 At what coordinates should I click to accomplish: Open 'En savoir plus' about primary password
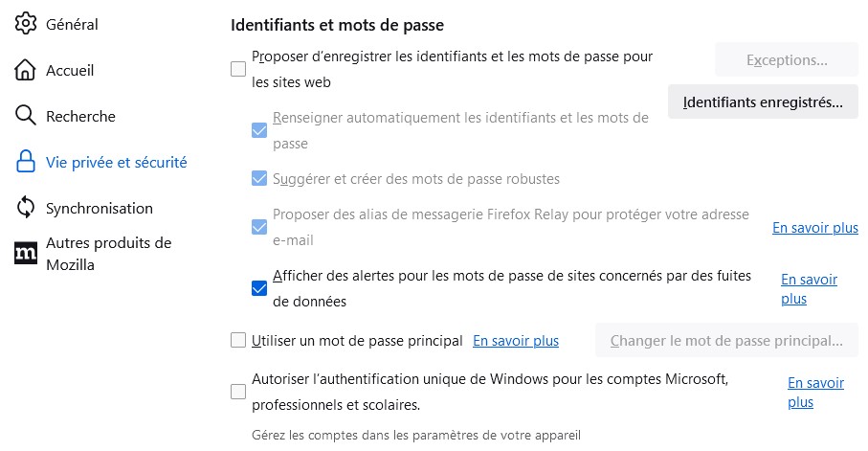[x=516, y=340]
